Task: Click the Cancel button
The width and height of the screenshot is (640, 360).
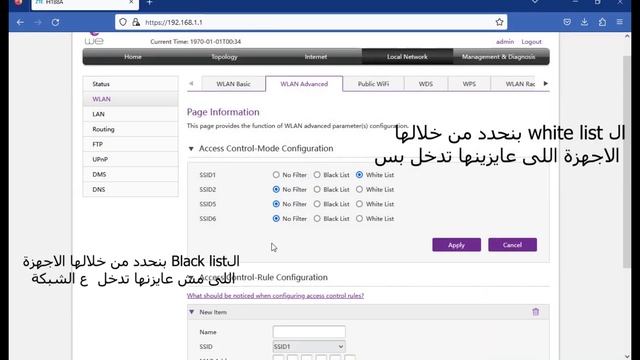Action: (x=512, y=245)
